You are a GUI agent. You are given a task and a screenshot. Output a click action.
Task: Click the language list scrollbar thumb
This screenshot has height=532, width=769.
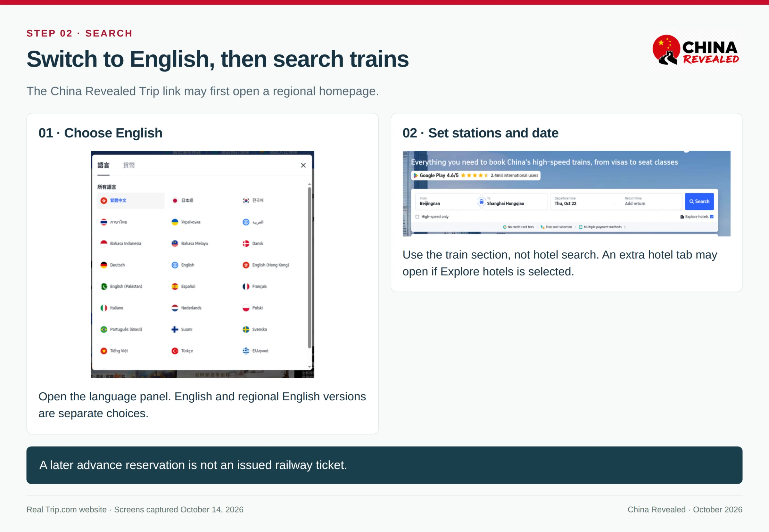pos(310,267)
